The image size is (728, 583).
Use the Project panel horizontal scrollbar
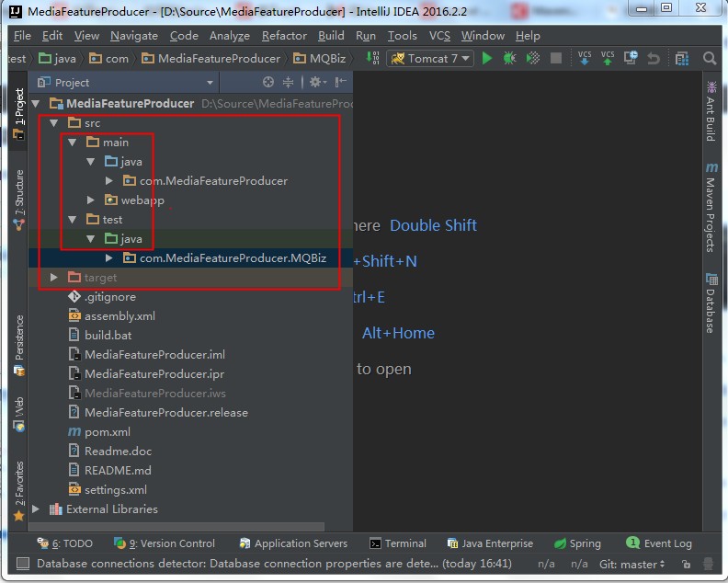176,527
